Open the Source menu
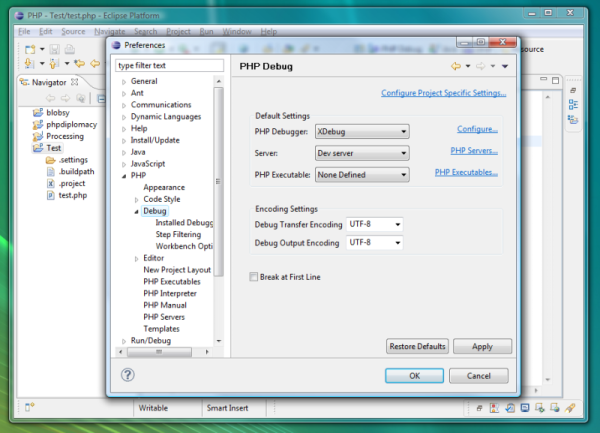Viewport: 600px width, 433px height. [73, 31]
